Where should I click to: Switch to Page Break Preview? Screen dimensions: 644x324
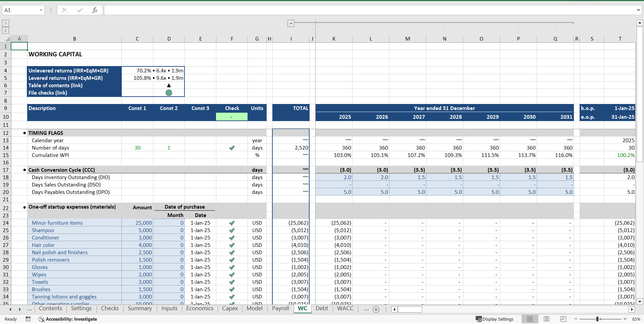coord(563,319)
